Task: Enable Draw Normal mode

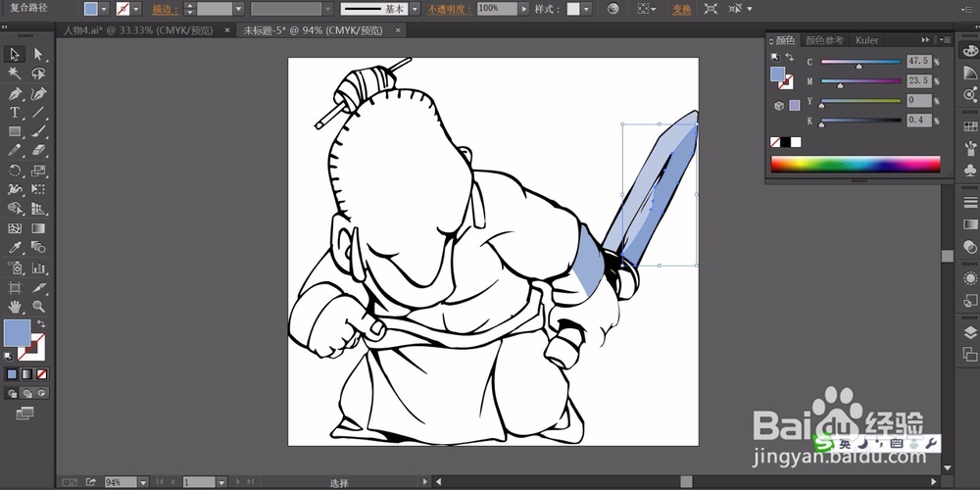Action: [x=12, y=393]
